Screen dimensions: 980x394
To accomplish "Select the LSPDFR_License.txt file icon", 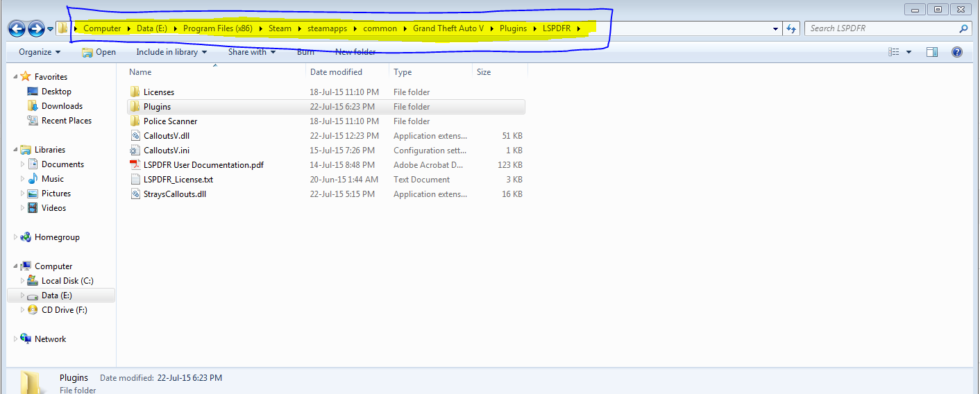I will pyautogui.click(x=135, y=180).
